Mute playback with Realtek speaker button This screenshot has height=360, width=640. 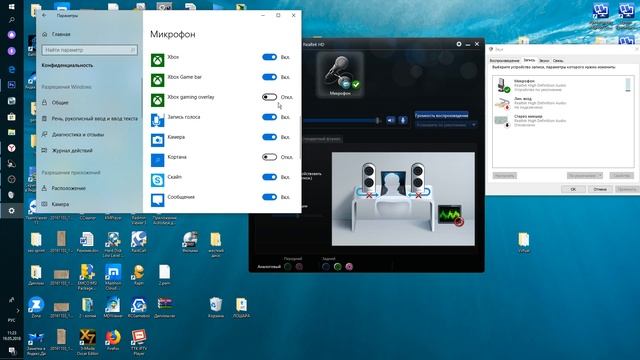(391, 120)
